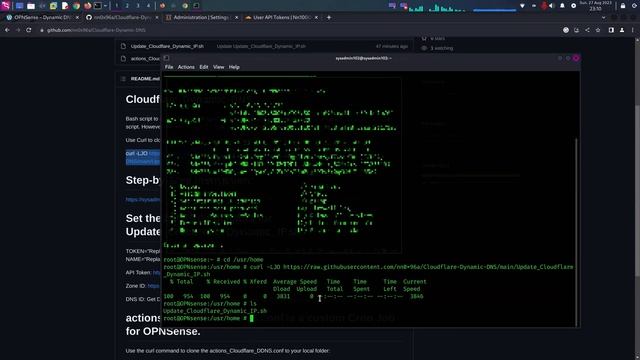Click the README.md header on GitHub
Image resolution: width=640 pixels, height=360 pixels.
[145, 79]
